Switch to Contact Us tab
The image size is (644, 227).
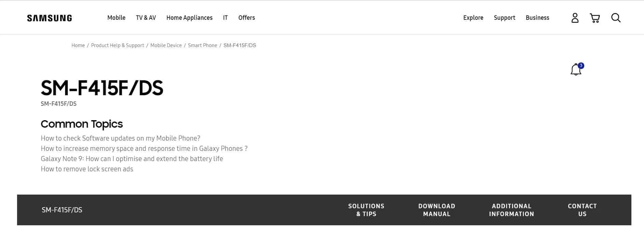[582, 210]
